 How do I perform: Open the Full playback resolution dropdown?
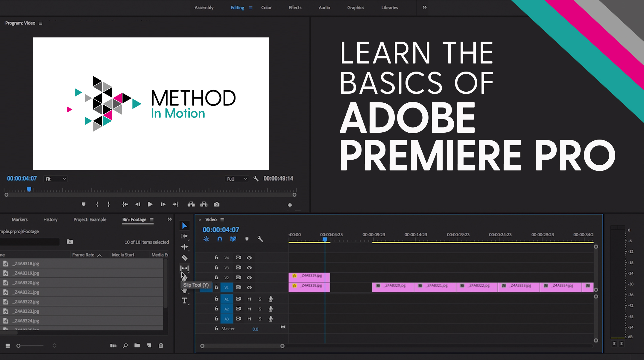[237, 179]
